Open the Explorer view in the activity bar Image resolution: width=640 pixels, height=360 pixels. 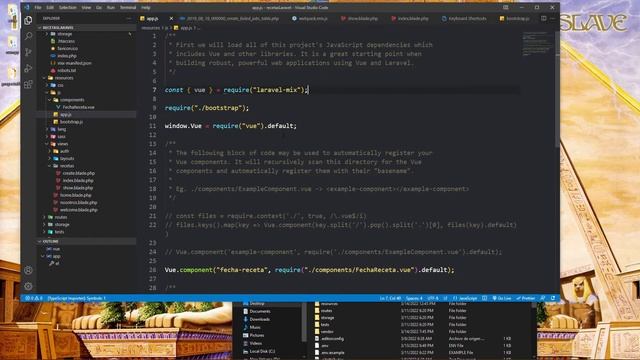[x=28, y=20]
